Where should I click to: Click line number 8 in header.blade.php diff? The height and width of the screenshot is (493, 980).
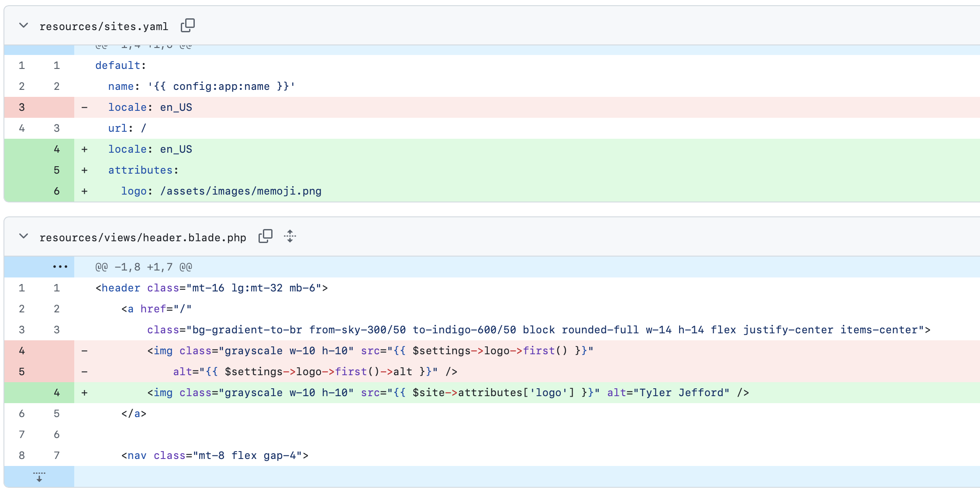tap(21, 455)
